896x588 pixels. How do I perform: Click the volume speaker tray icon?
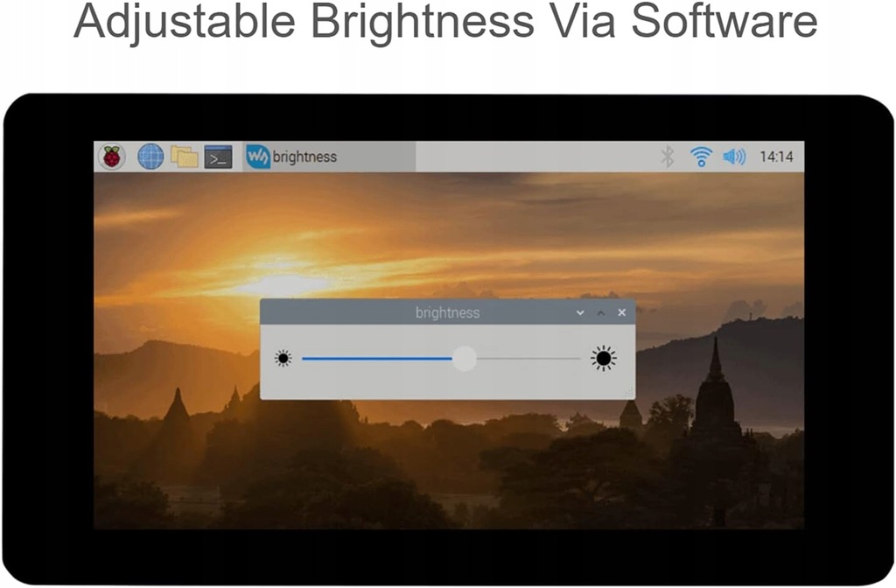coord(734,156)
